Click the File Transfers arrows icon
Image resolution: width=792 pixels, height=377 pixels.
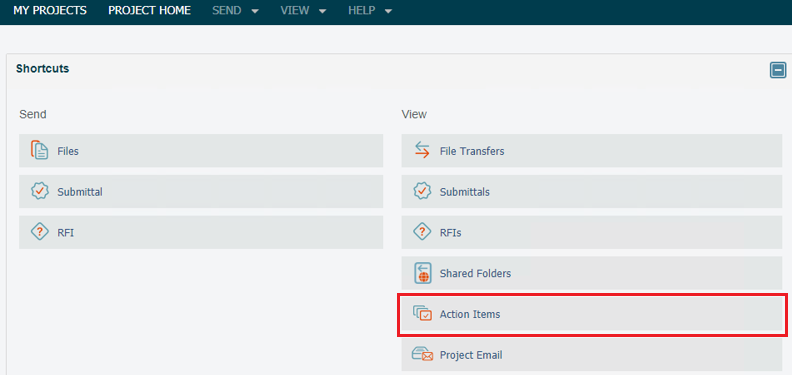click(422, 150)
